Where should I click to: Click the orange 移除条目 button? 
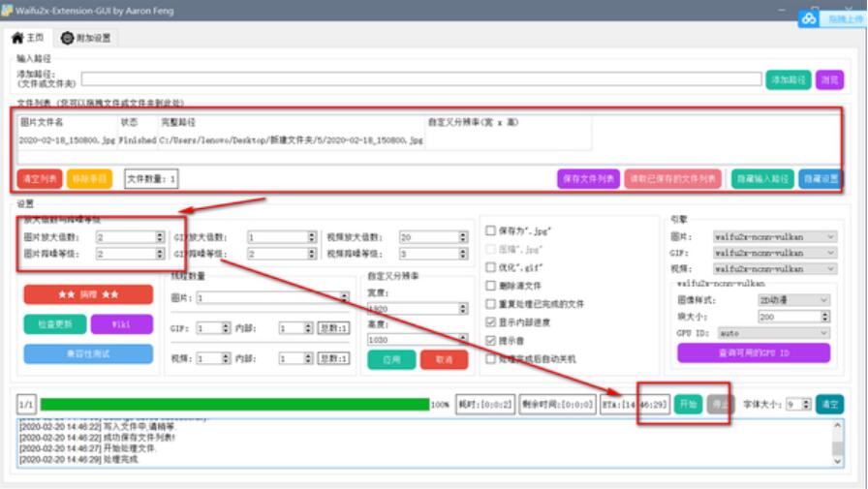pyautogui.click(x=89, y=179)
